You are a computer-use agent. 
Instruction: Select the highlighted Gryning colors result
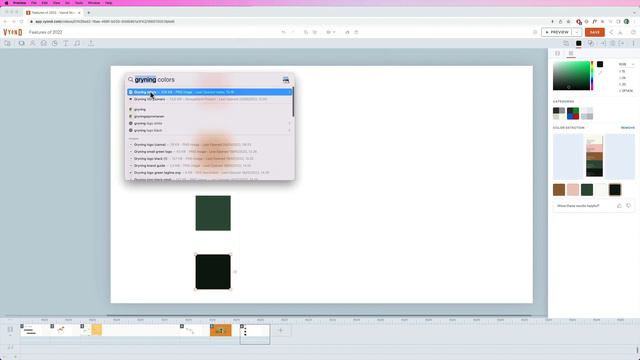[210, 92]
